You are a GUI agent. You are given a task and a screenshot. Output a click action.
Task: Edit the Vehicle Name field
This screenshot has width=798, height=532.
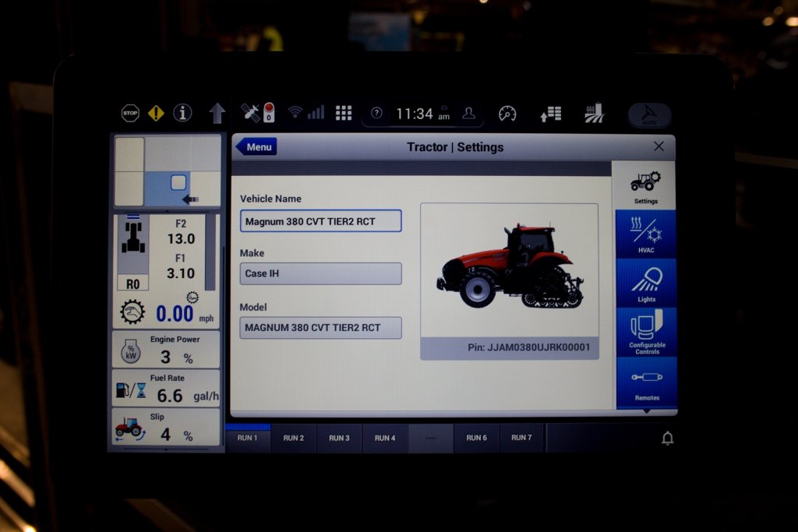coord(320,221)
